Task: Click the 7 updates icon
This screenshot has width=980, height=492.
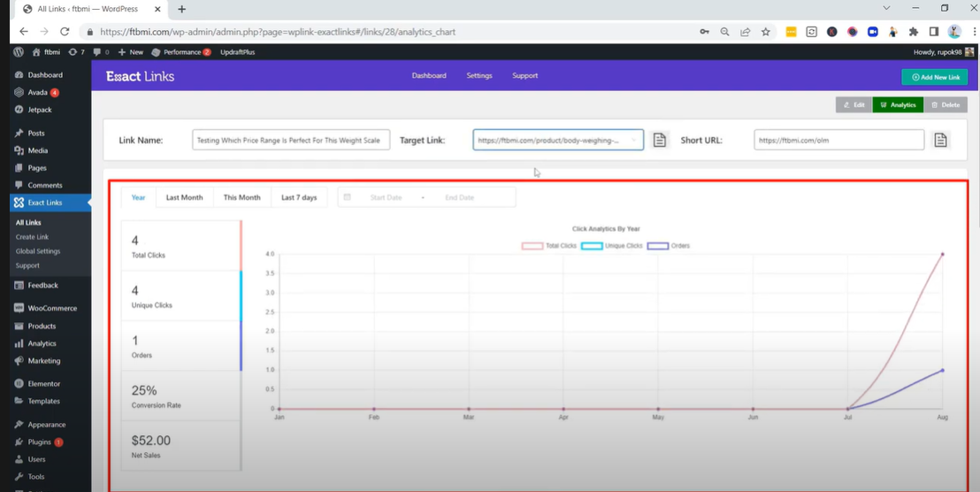Action: pos(76,52)
